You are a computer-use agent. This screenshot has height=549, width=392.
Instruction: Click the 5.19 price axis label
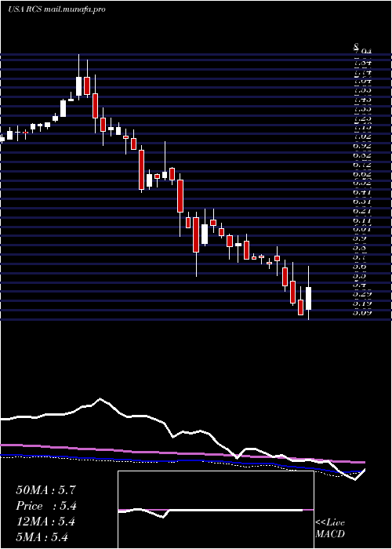[x=362, y=304]
